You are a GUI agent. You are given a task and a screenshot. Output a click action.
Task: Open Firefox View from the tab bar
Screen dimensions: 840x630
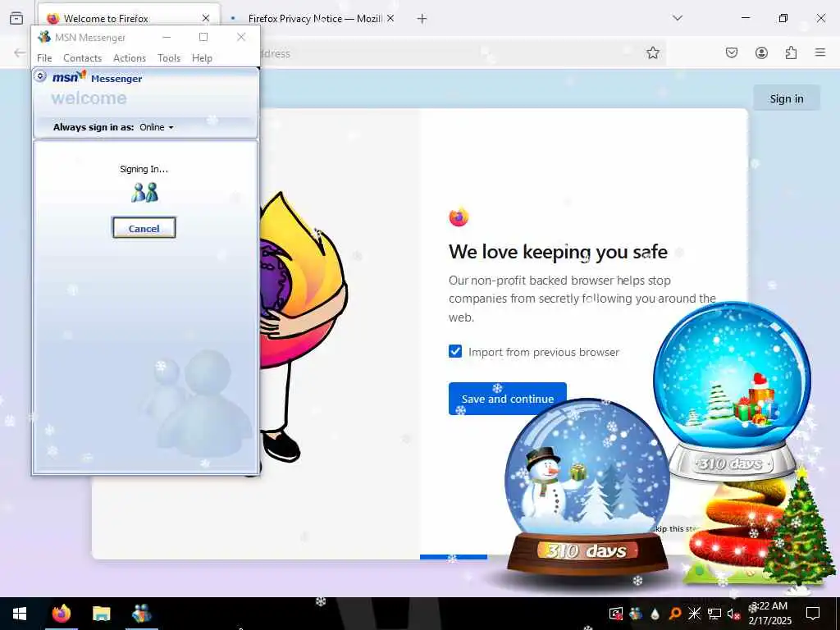16,18
